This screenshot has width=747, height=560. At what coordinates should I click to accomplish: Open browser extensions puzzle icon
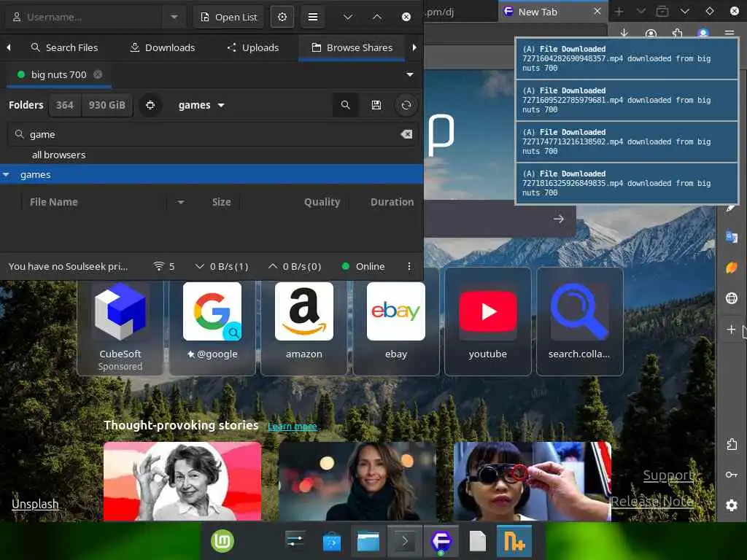(x=677, y=32)
